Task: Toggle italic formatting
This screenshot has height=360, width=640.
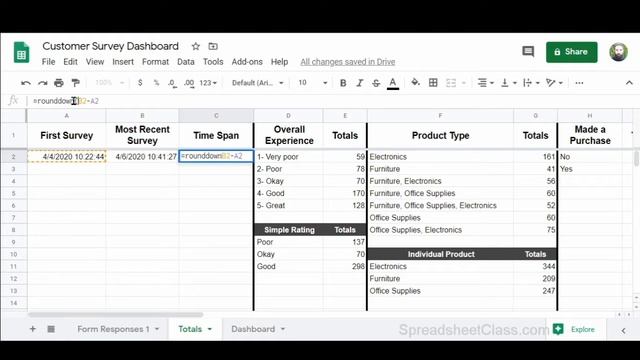Action: pyautogui.click(x=360, y=83)
